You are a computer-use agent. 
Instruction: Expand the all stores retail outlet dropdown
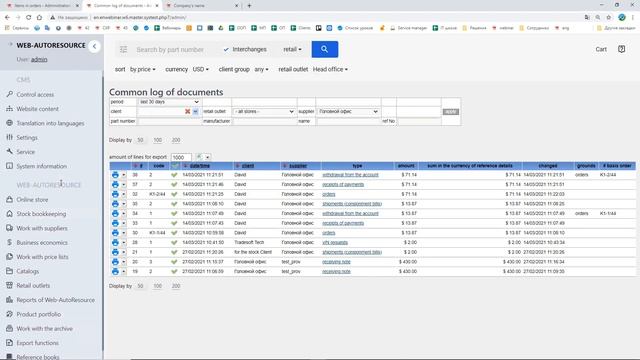tap(264, 111)
